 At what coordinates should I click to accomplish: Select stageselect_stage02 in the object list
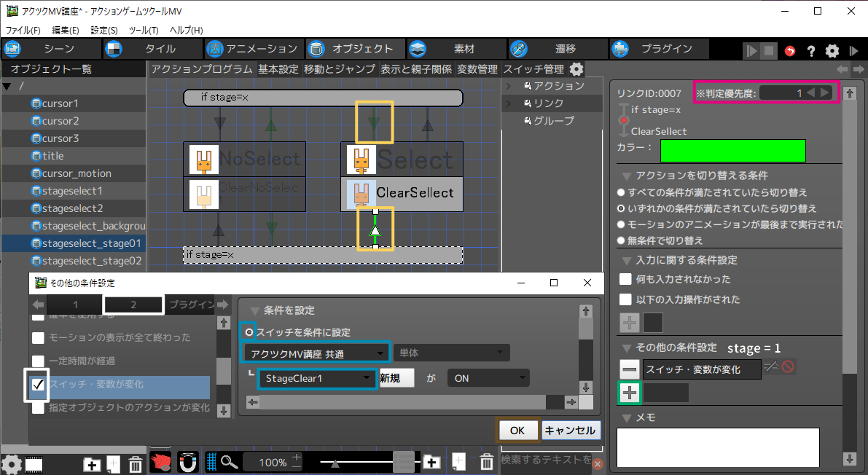(91, 261)
